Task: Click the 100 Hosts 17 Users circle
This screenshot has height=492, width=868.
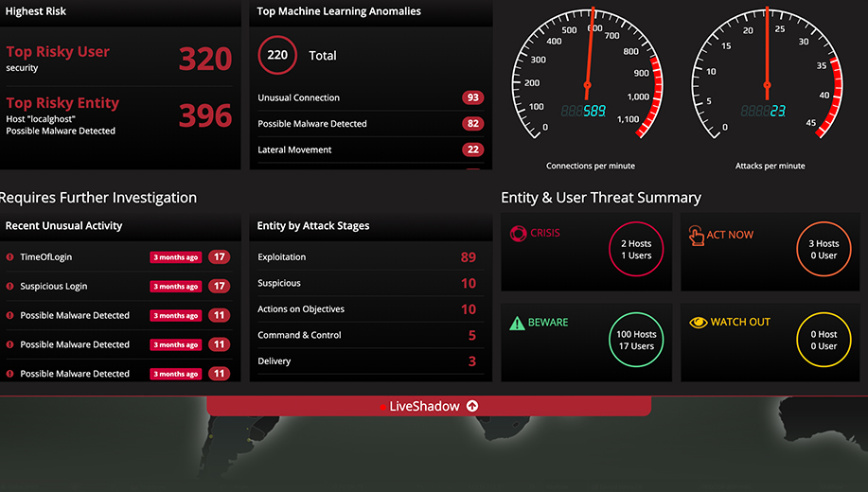Action: pos(636,340)
